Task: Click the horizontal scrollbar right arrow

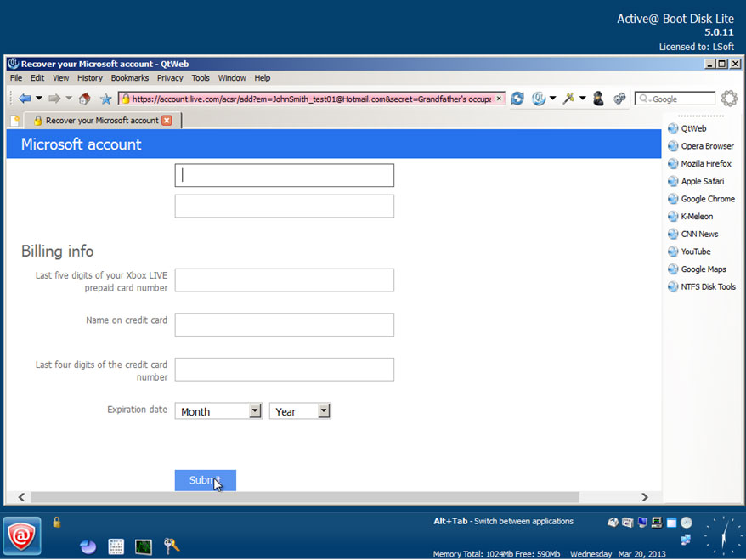Action: [644, 497]
